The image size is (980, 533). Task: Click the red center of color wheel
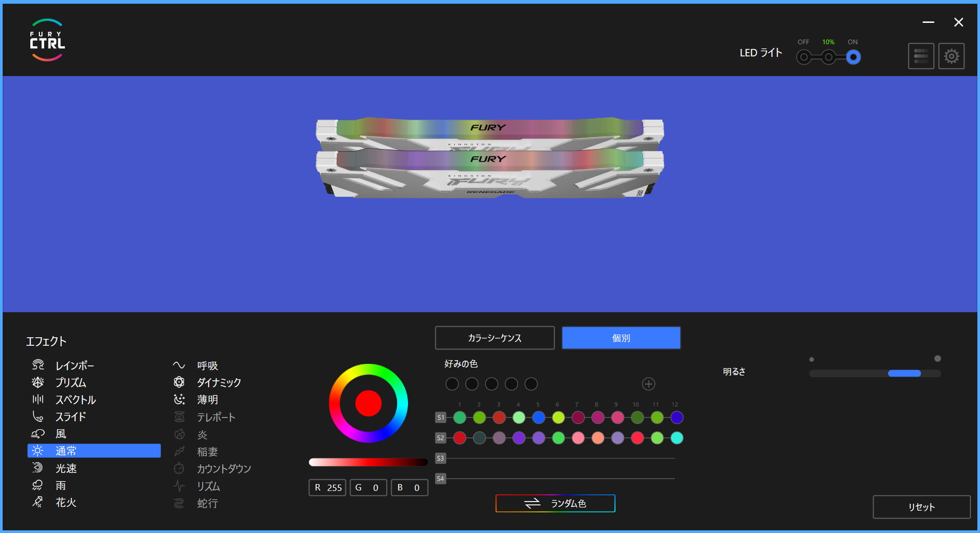click(368, 403)
